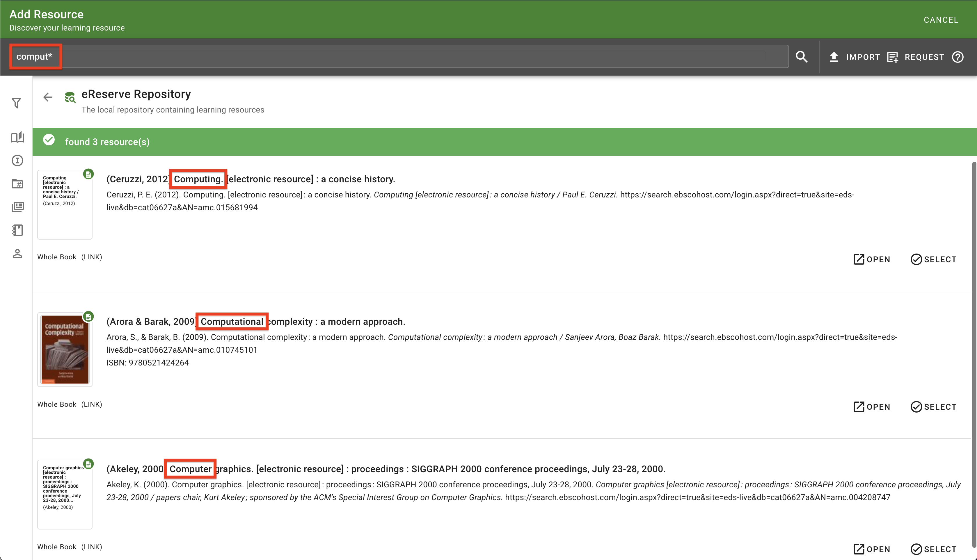
Task: Open the Computational complexity resource
Action: coord(872,407)
